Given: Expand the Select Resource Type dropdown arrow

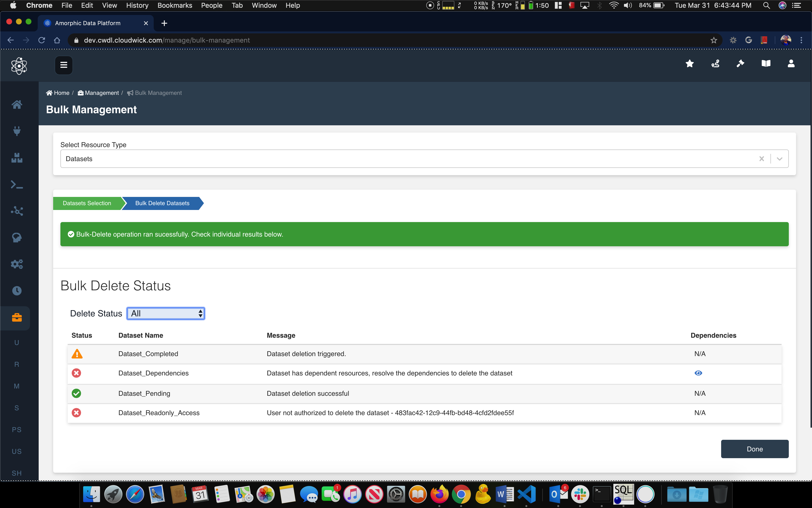Looking at the screenshot, I should (x=779, y=159).
